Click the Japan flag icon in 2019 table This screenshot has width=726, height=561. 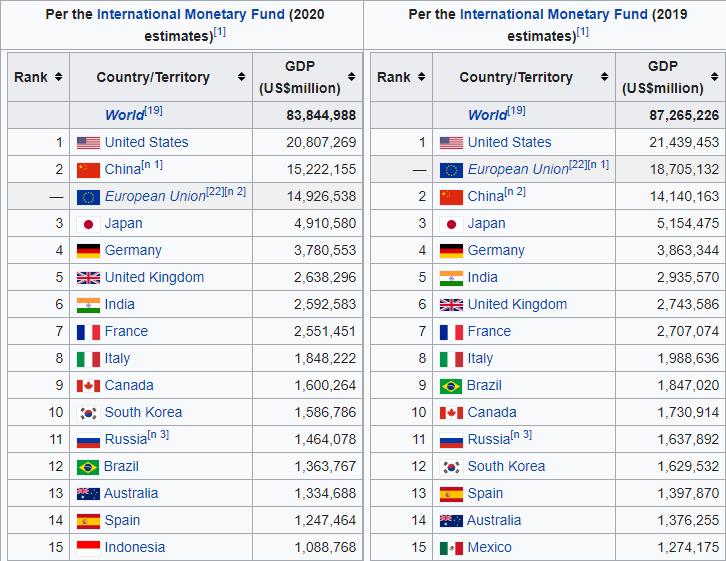point(451,224)
